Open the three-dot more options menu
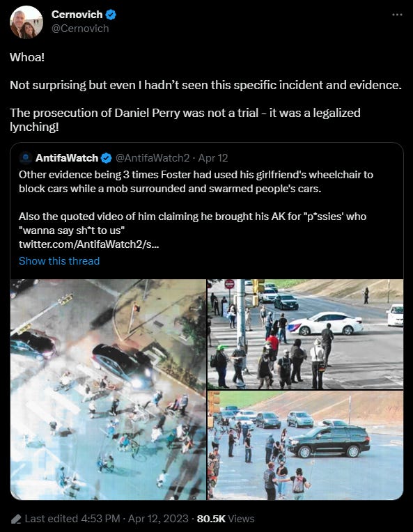The width and height of the screenshot is (413, 532). pyautogui.click(x=397, y=15)
